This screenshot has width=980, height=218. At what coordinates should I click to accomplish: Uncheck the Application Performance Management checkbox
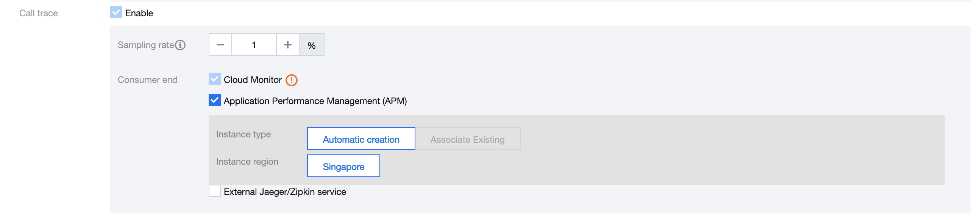[215, 100]
